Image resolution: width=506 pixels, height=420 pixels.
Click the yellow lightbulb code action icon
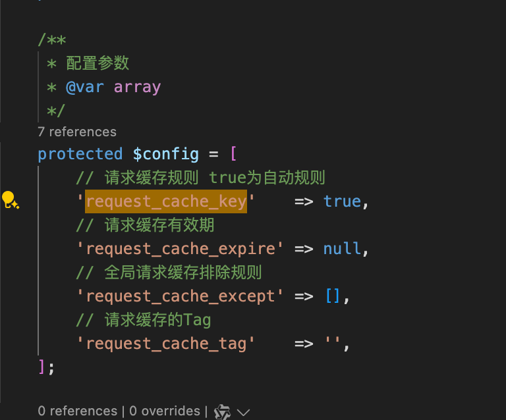coord(10,200)
